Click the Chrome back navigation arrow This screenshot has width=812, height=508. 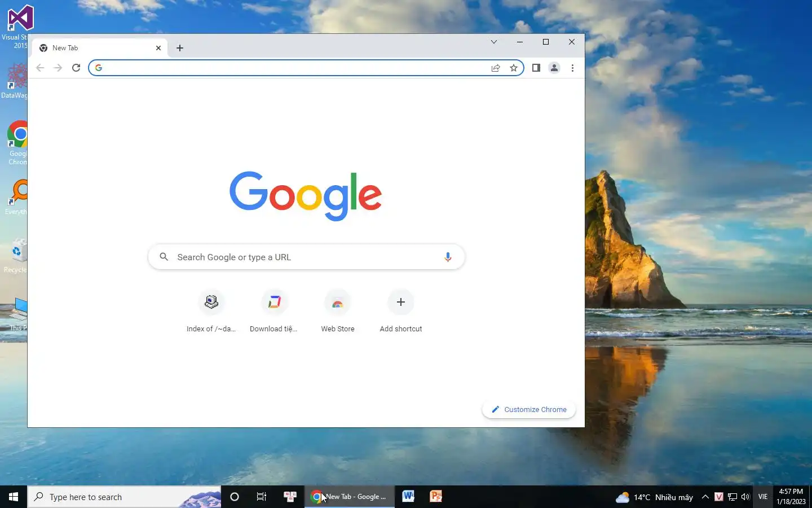[x=40, y=68]
